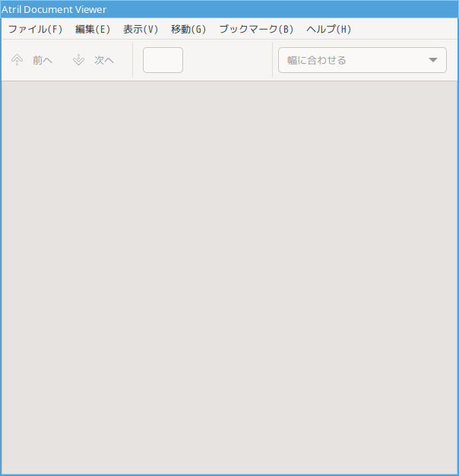Click the 前へ button label
Screen dimensions: 459x476
[x=43, y=60]
